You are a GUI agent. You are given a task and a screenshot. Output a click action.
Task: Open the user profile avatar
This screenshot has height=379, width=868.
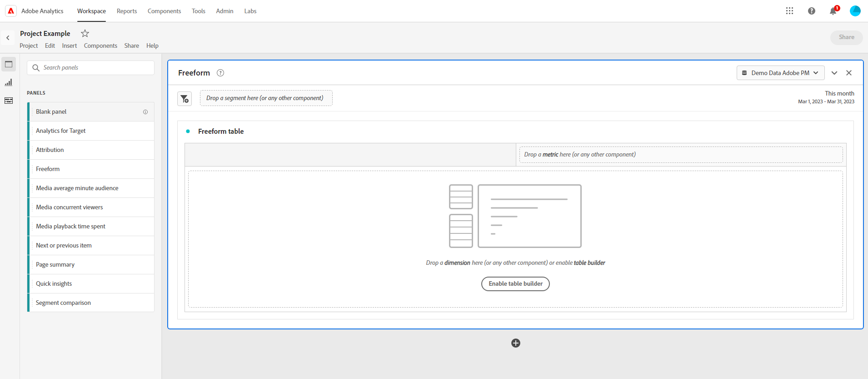(855, 11)
